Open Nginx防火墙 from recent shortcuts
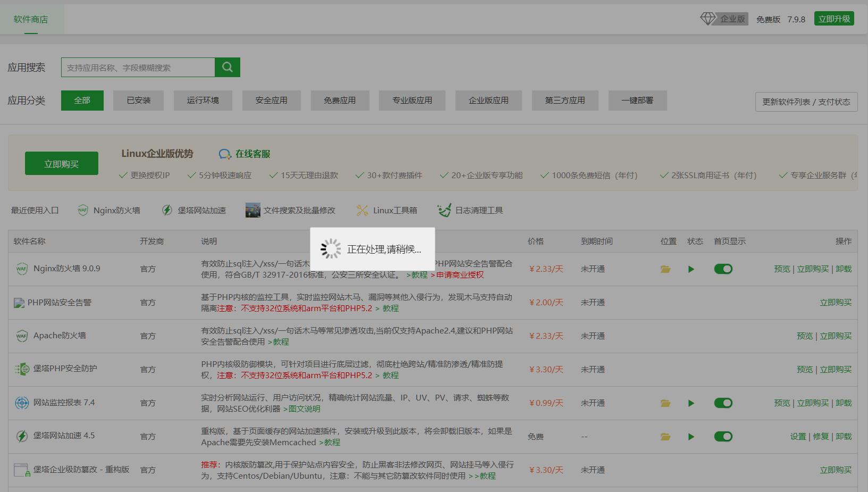Image resolution: width=868 pixels, height=492 pixels. [x=82, y=210]
